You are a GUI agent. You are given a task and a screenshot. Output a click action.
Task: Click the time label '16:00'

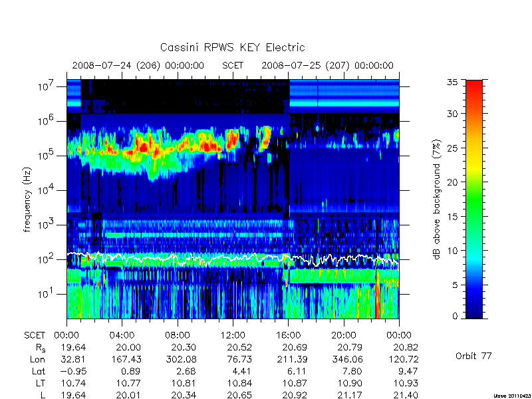(x=288, y=335)
